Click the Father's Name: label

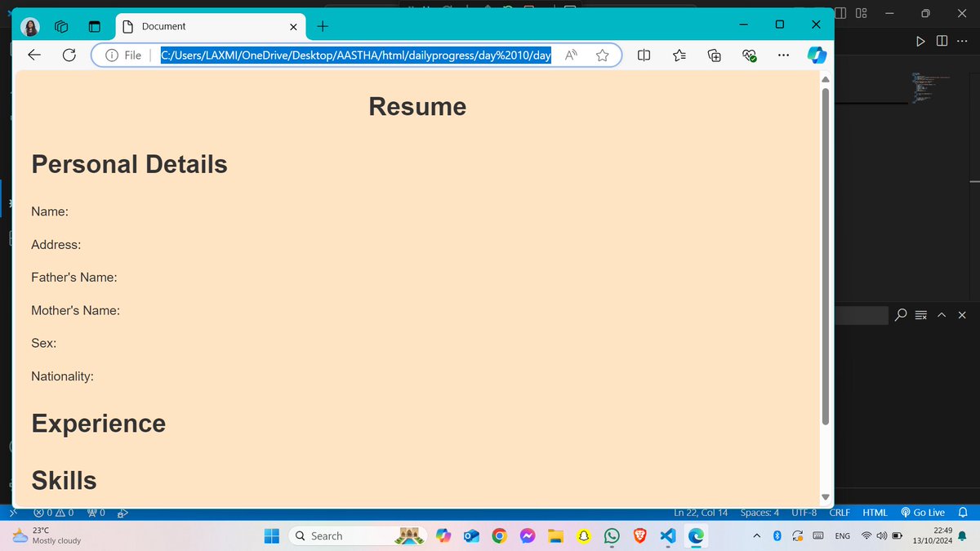tap(74, 278)
